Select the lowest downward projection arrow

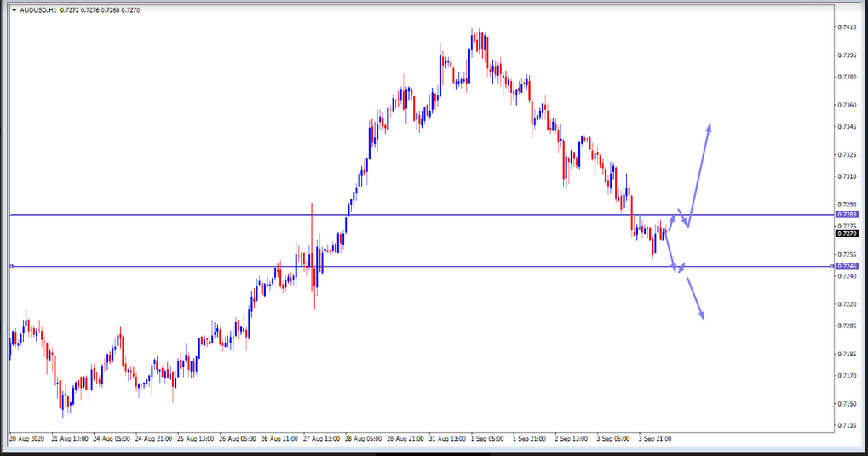pos(695,298)
